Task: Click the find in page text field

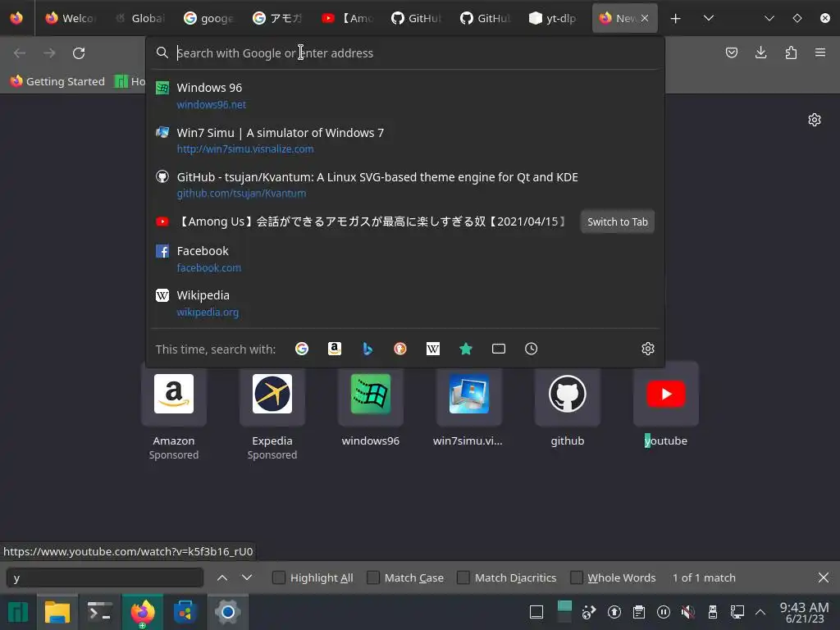Action: pyautogui.click(x=105, y=578)
